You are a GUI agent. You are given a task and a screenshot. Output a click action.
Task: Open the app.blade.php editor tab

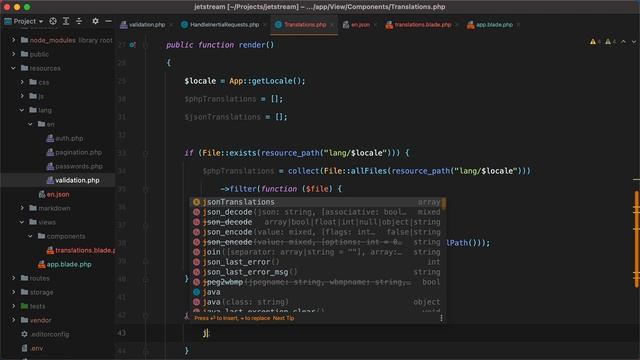pyautogui.click(x=490, y=25)
